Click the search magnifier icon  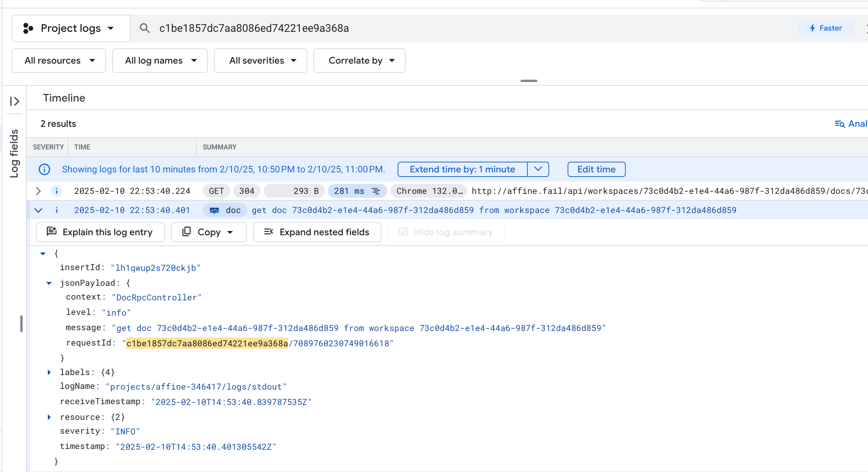coord(144,28)
